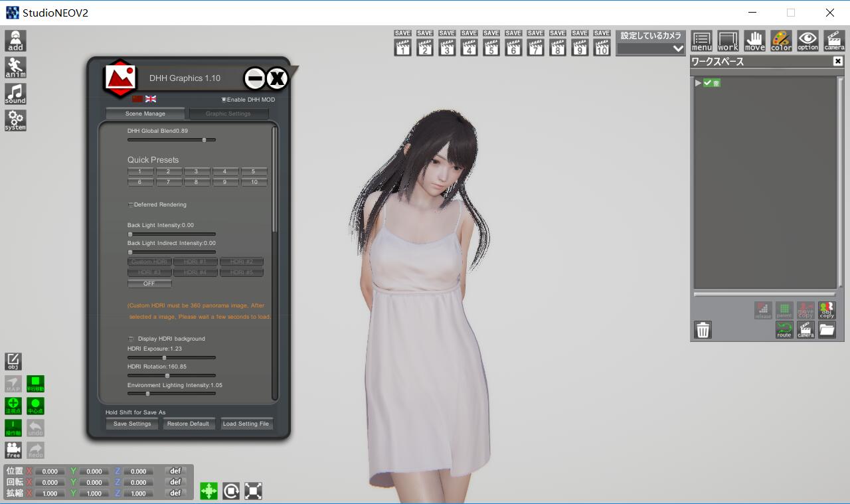Apply quick preset 7
The image size is (850, 504).
click(169, 182)
